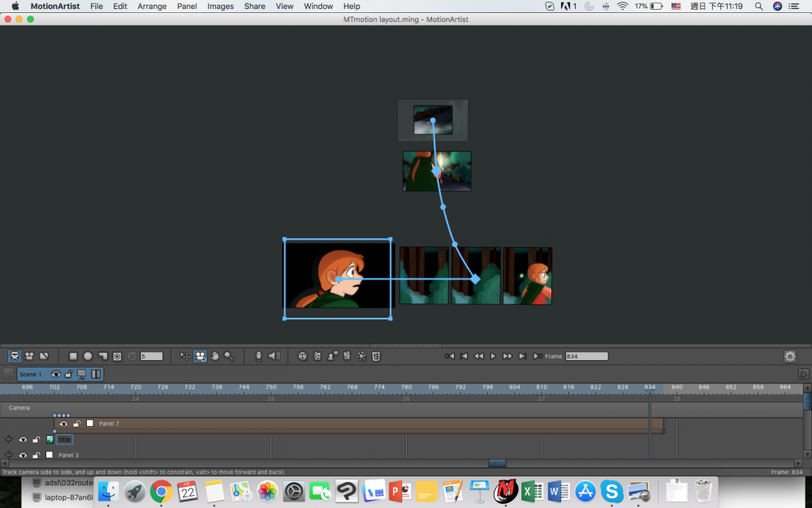Select the track camera tool
This screenshot has height=508, width=812.
[200, 356]
